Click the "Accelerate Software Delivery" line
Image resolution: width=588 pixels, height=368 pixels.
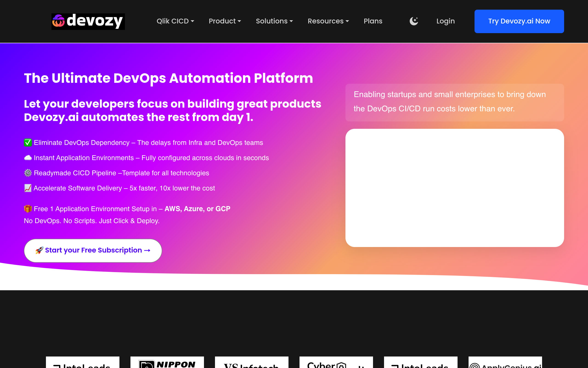(119, 188)
